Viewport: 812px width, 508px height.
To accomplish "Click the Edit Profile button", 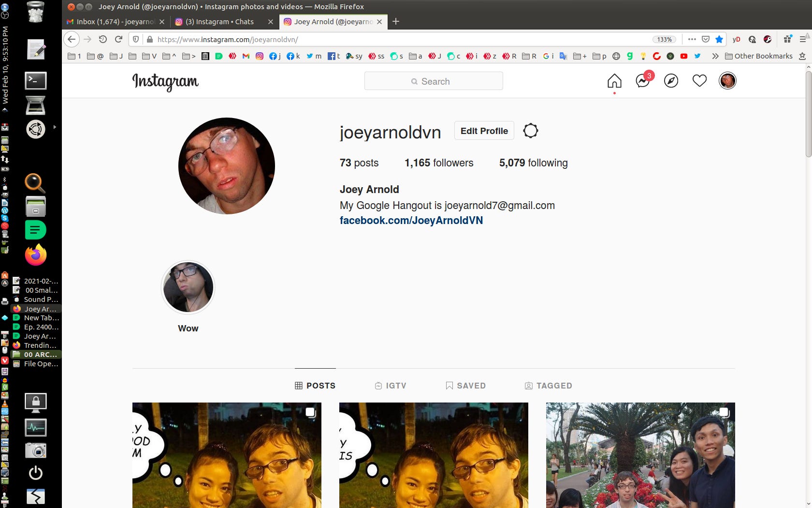I will pyautogui.click(x=484, y=131).
